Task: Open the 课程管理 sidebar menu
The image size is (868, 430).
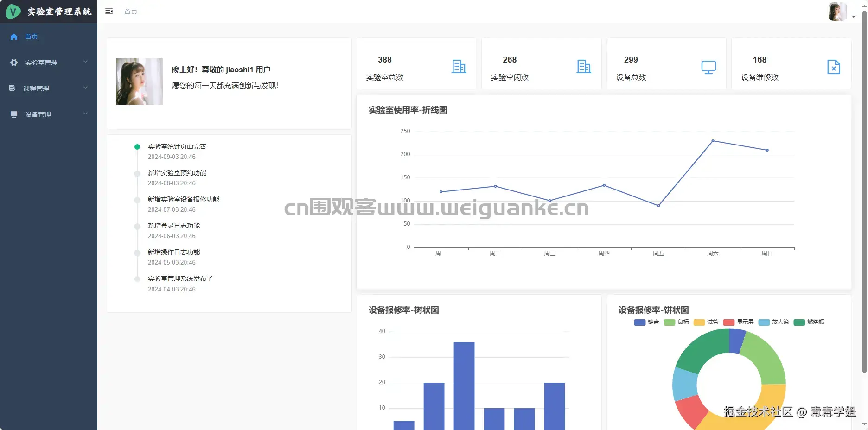Action: (49, 88)
